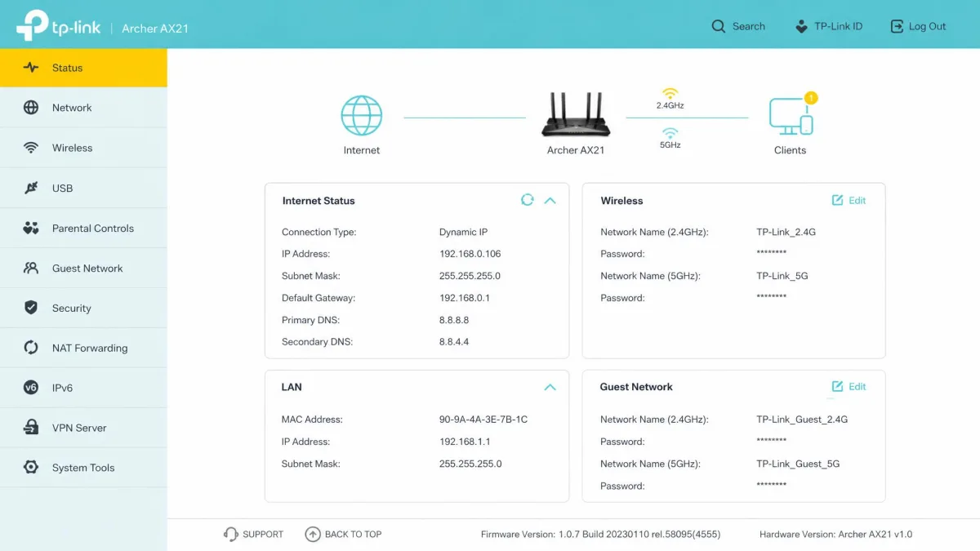
Task: Click the clients count badge
Action: 811,98
